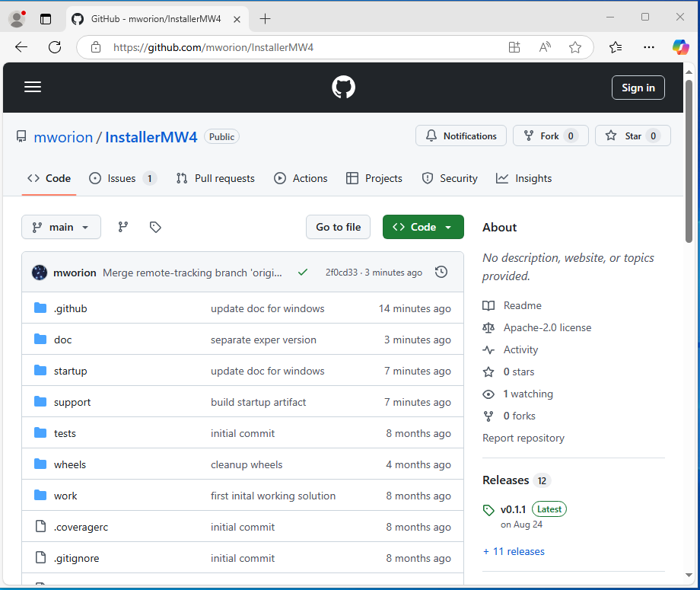Open the Activity link
The image size is (700, 590).
[520, 349]
